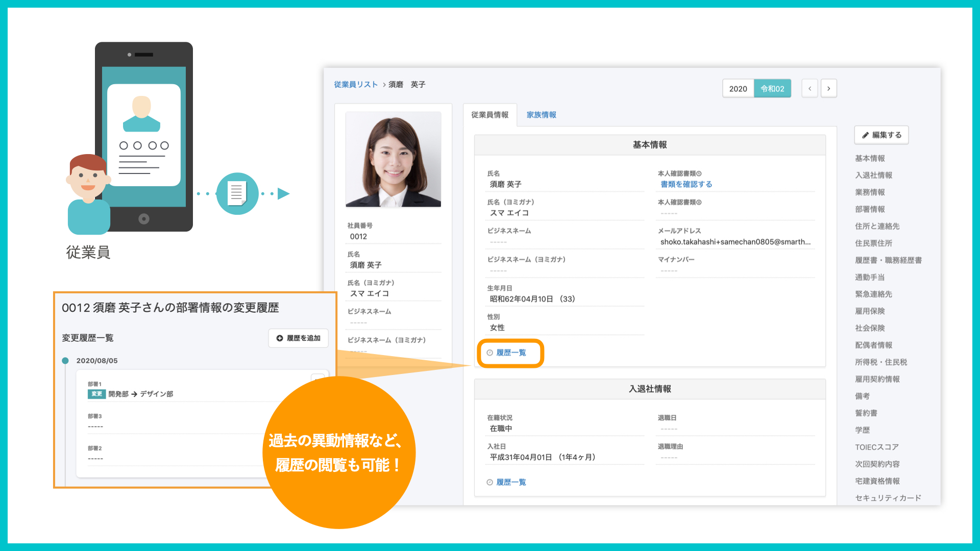Click the plus icon on 履歴を追加

point(279,338)
